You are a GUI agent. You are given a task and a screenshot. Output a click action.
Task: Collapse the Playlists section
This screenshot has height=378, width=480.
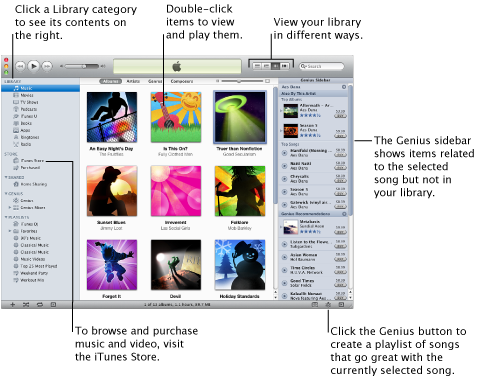[x=6, y=217]
